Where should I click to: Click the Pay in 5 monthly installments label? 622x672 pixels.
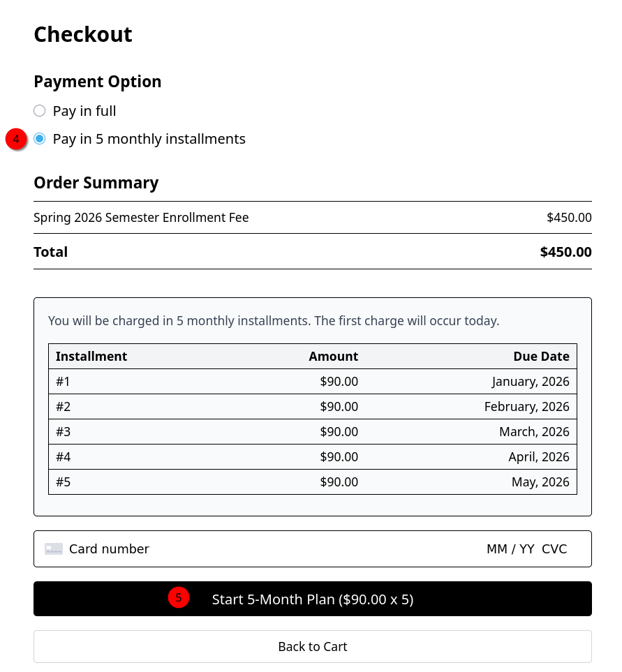click(x=149, y=139)
